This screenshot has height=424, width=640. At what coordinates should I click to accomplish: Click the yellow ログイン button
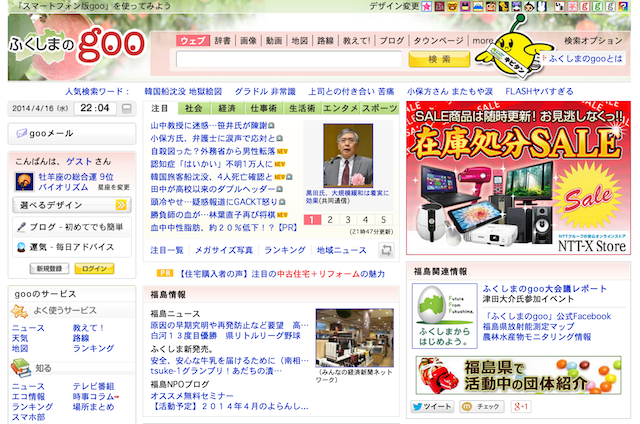[94, 269]
